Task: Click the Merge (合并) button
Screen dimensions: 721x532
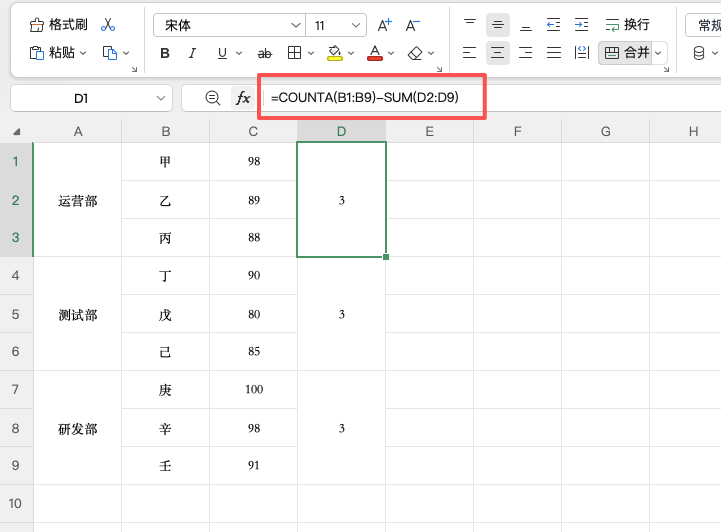Action: (625, 53)
